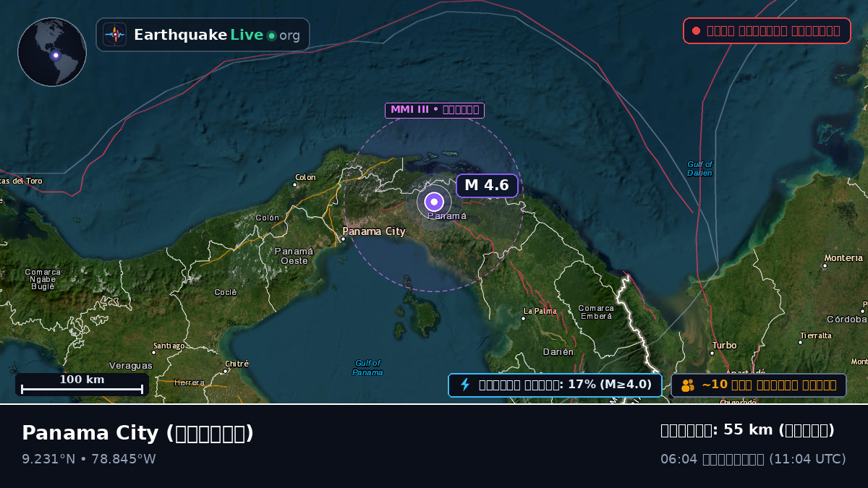
Task: Click the 55 km depth readout
Action: point(747,430)
